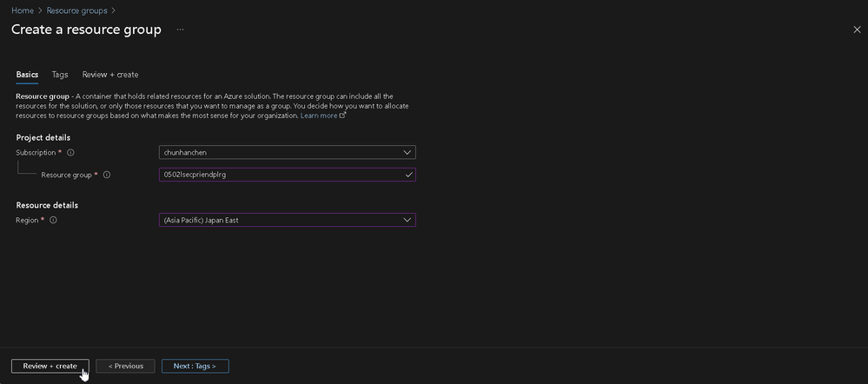The image size is (868, 384).
Task: Click the Next : Tags button
Action: point(195,367)
